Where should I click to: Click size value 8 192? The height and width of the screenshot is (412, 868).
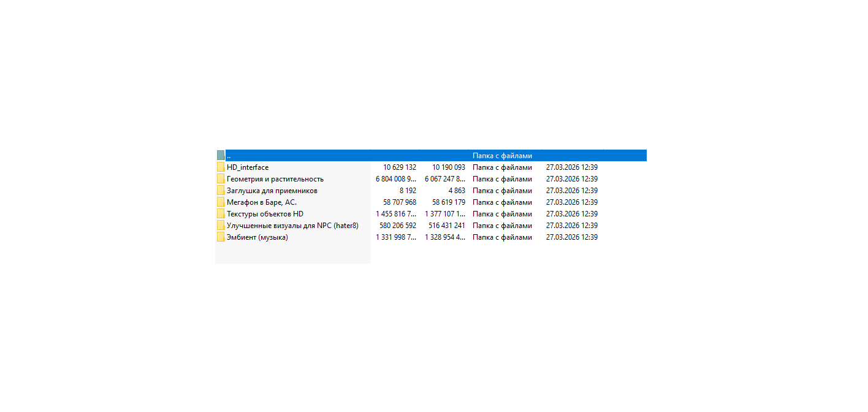[408, 191]
